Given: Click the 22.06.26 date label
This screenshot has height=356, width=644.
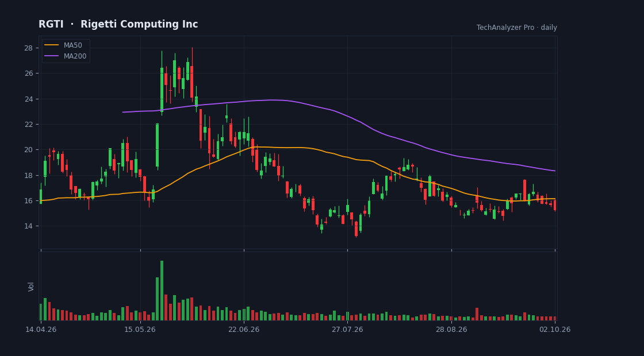Looking at the screenshot, I should click(x=244, y=330).
